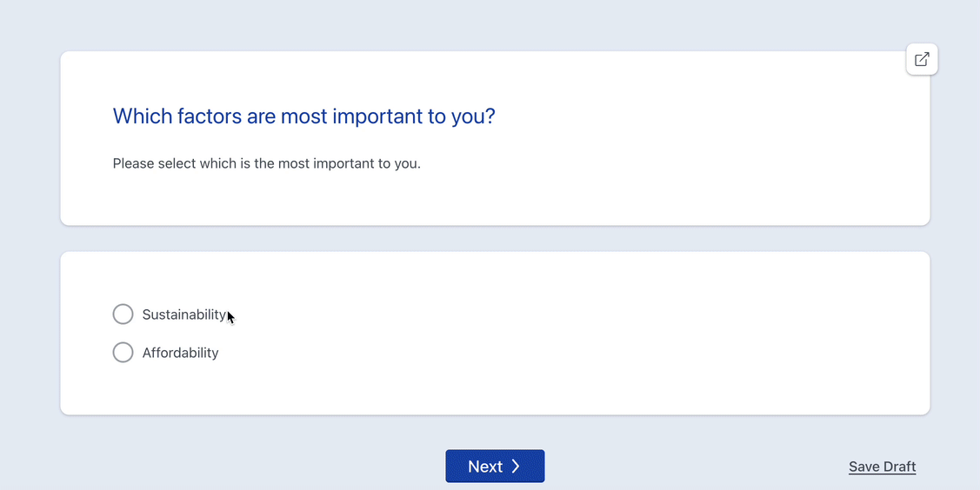Screen dimensions: 980x490
Task: Open the form in a new window icon
Action: click(x=921, y=59)
